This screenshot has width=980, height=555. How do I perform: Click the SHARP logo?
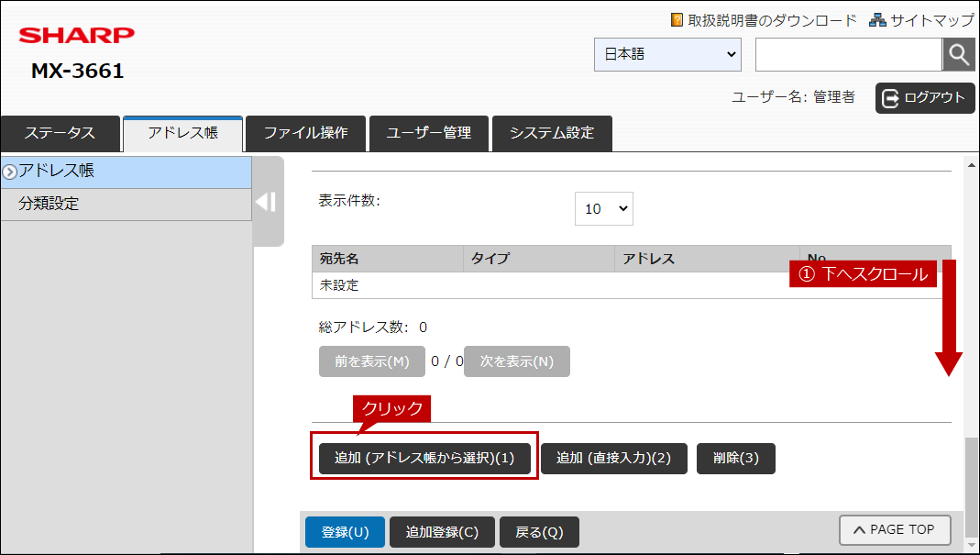(76, 35)
